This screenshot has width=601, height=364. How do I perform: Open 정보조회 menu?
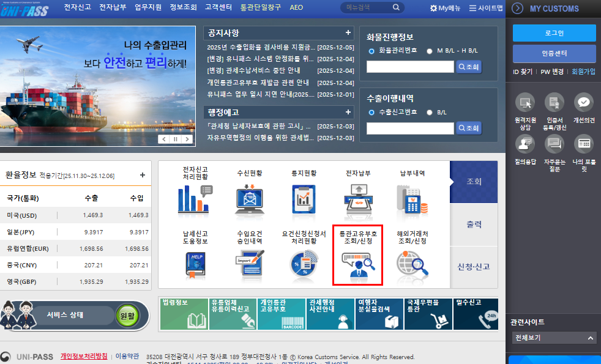pos(183,7)
